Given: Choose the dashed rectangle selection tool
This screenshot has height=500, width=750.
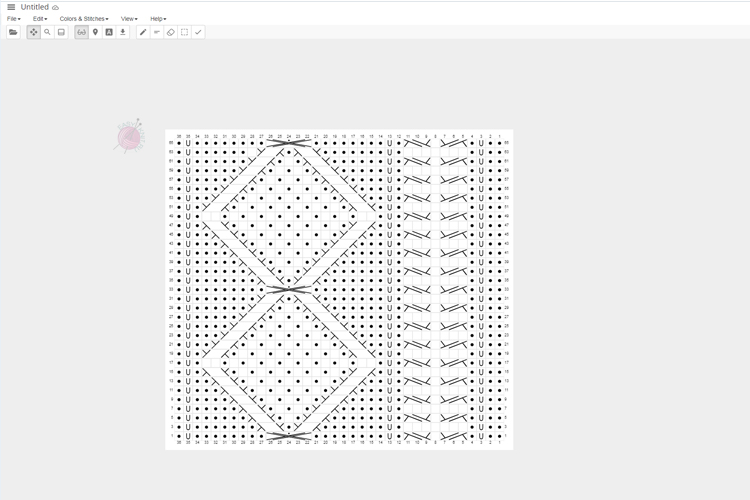Looking at the screenshot, I should (184, 32).
